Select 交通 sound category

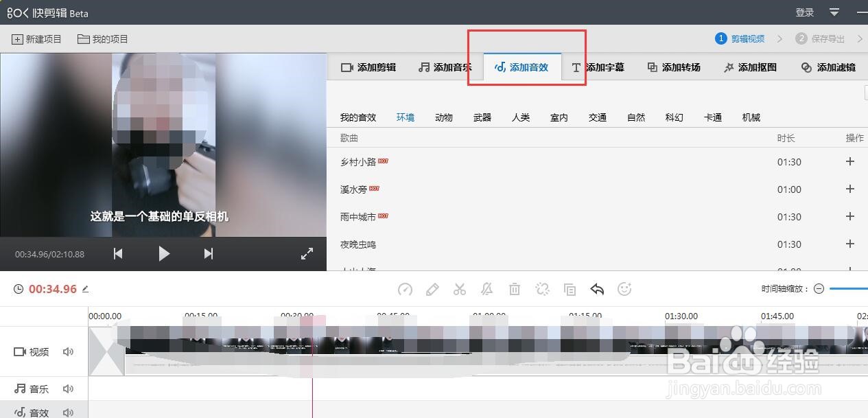pyautogui.click(x=598, y=117)
